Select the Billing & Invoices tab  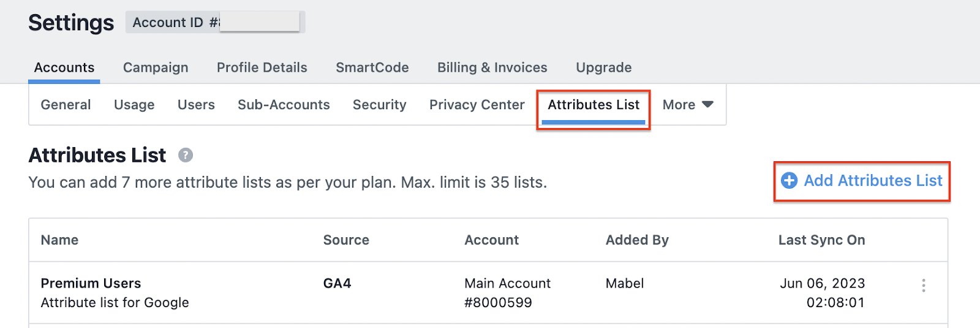(492, 67)
